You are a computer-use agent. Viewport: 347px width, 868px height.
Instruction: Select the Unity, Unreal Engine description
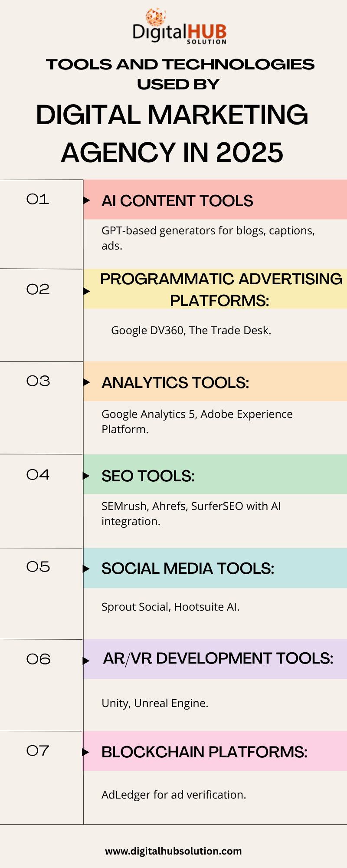tap(155, 703)
